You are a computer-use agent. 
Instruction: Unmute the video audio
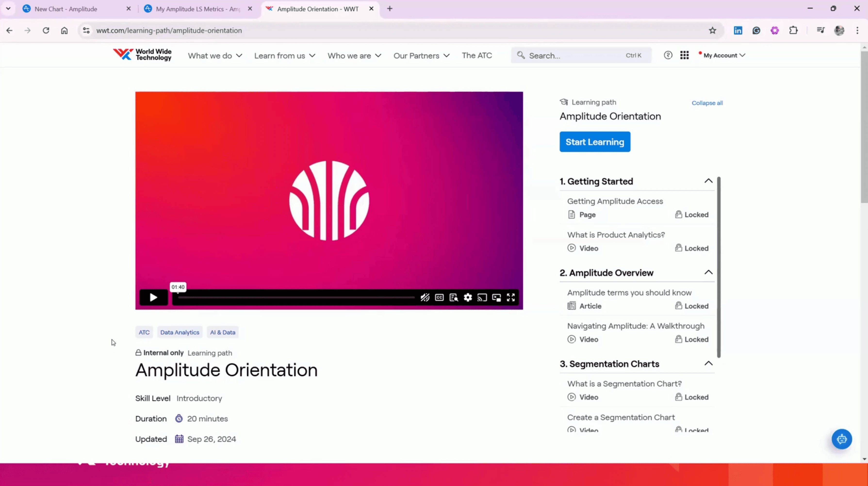coord(425,297)
